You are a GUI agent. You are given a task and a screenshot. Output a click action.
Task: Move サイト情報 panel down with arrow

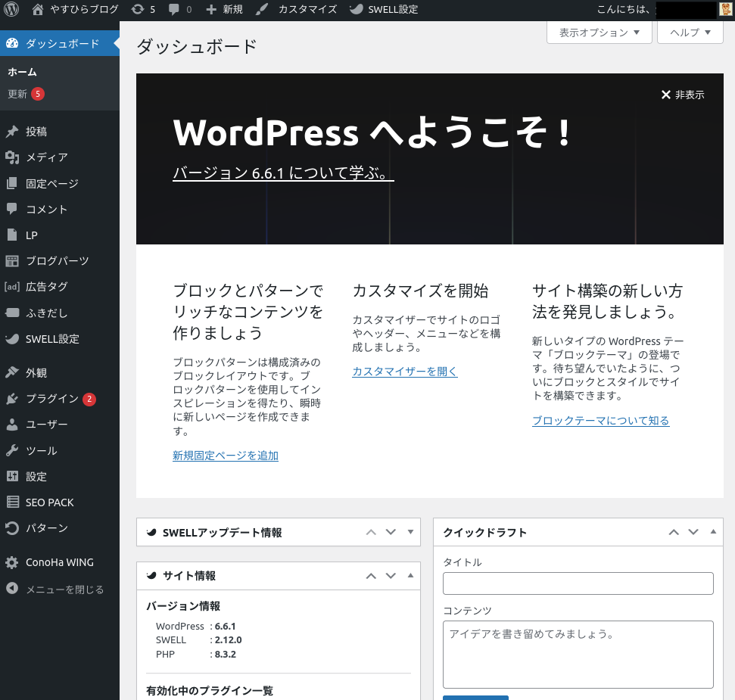pos(391,576)
